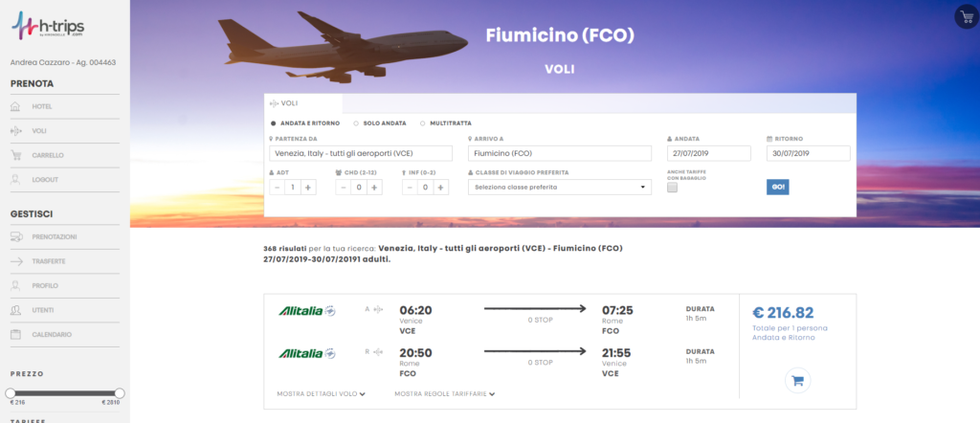980x423 pixels.
Task: Click the left handle of the Prezzo slider
Action: (x=10, y=393)
